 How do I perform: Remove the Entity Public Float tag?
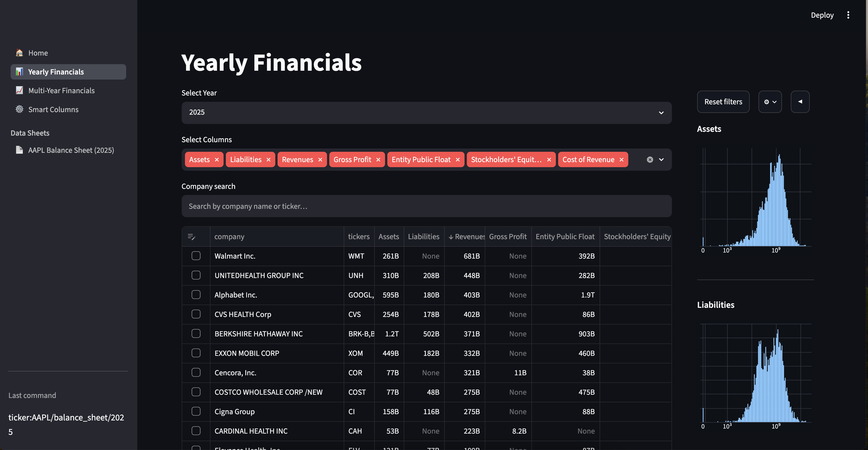[457, 160]
